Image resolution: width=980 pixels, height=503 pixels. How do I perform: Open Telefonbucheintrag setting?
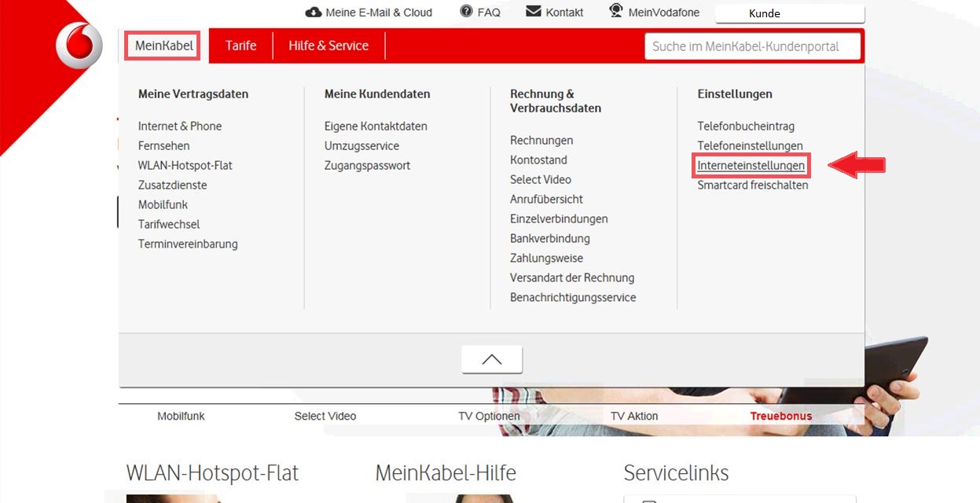pyautogui.click(x=746, y=126)
